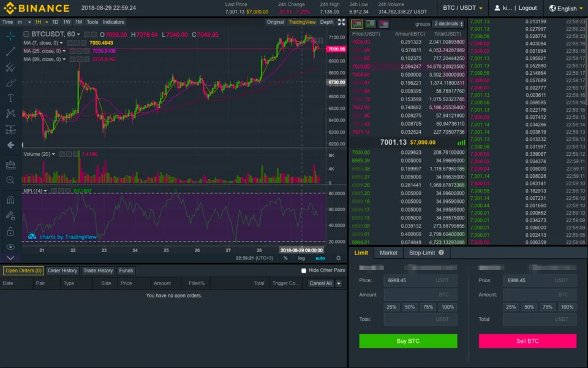Viewport: 588px width, 368px height.
Task: Click the green Buy BTC button
Action: (408, 341)
